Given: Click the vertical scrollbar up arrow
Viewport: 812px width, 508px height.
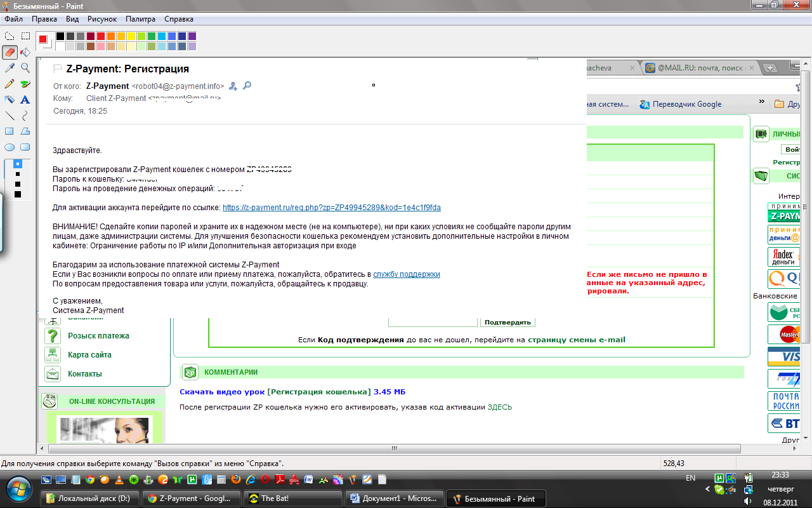Looking at the screenshot, I should coord(806,62).
